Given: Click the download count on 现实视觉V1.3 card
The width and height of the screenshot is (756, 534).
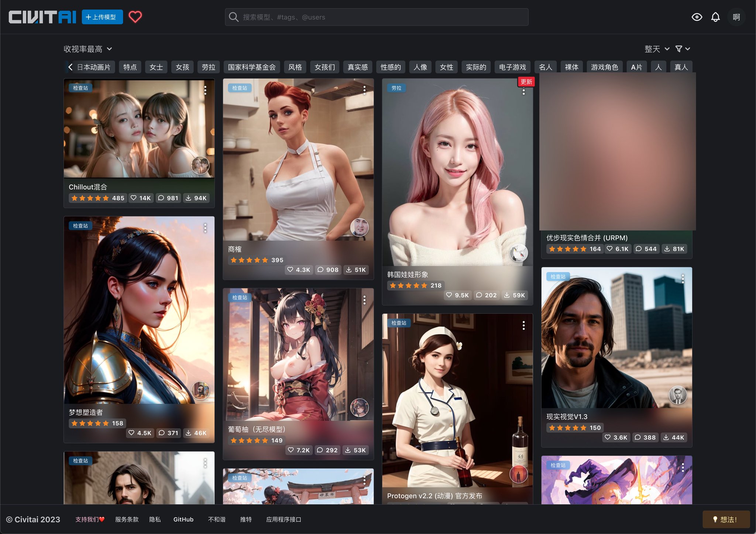Looking at the screenshot, I should click(x=674, y=437).
